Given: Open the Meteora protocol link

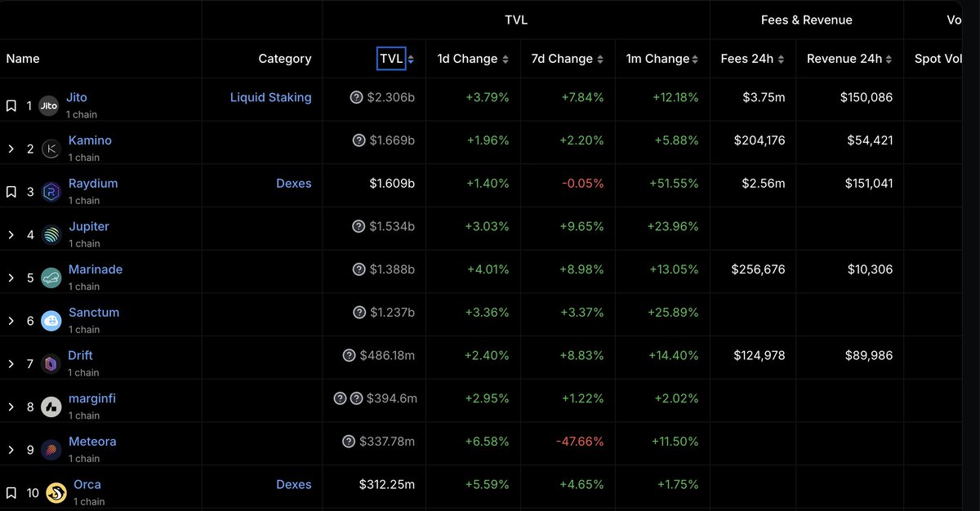Looking at the screenshot, I should click(92, 442).
